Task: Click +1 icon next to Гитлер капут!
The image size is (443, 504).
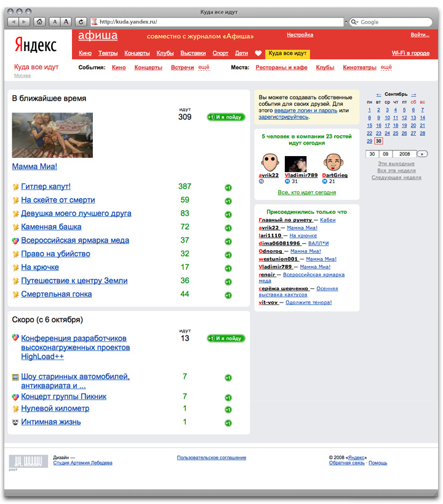Action: [x=228, y=187]
